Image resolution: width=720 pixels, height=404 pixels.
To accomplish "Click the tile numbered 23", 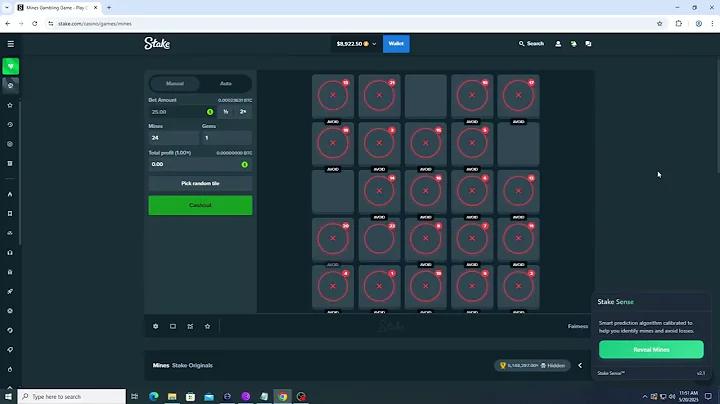I will (x=379, y=239).
